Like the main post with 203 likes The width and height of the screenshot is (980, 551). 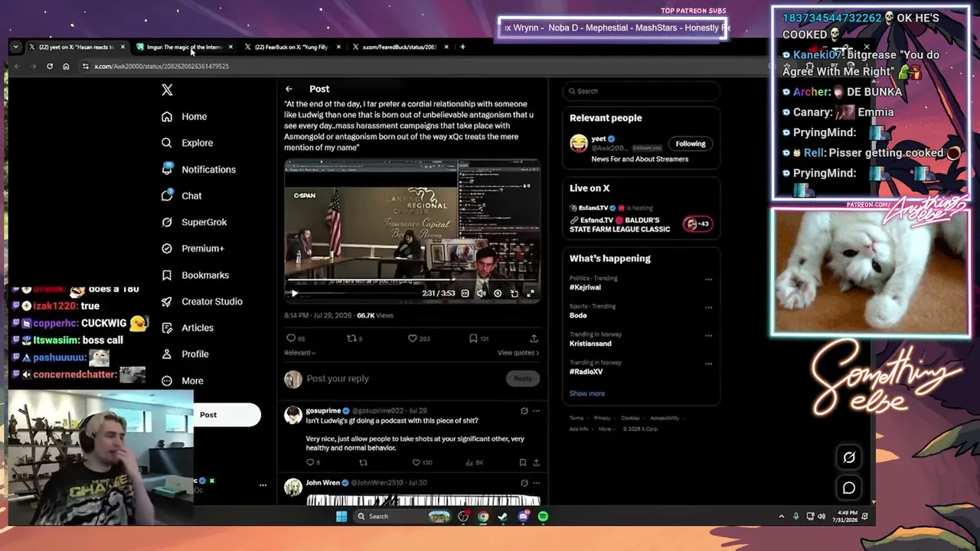click(412, 338)
